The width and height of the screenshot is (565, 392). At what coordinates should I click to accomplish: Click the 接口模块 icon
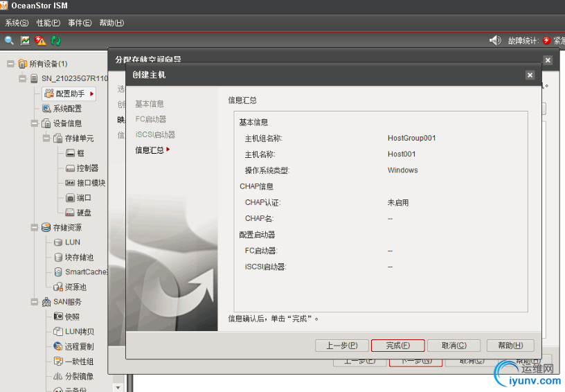click(x=70, y=183)
